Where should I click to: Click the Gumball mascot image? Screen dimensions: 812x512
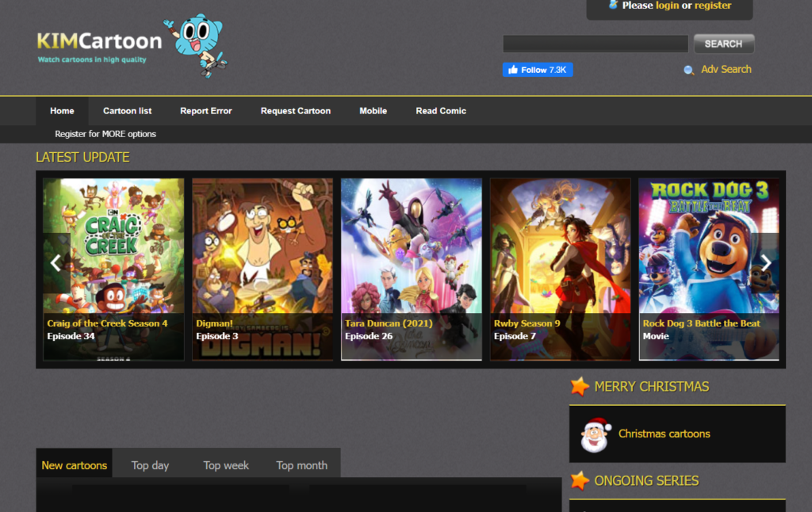(x=196, y=45)
